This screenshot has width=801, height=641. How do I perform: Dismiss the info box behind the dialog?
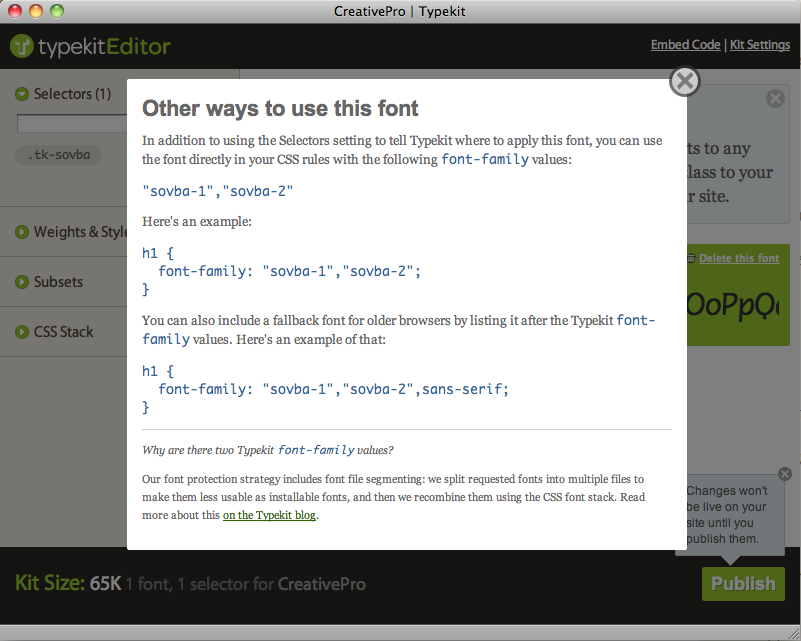pyautogui.click(x=775, y=98)
